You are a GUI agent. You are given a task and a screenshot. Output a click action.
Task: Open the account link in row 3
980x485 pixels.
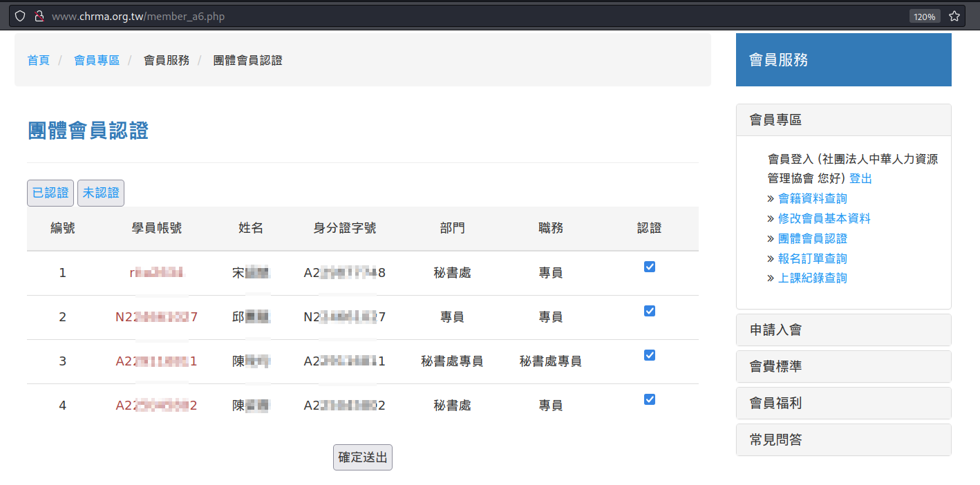157,361
